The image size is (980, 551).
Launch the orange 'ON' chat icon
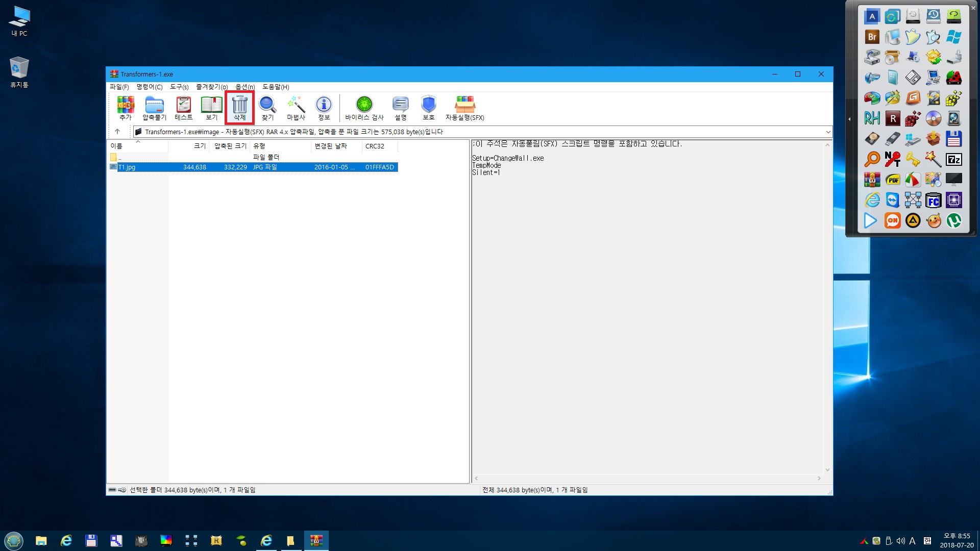click(892, 220)
